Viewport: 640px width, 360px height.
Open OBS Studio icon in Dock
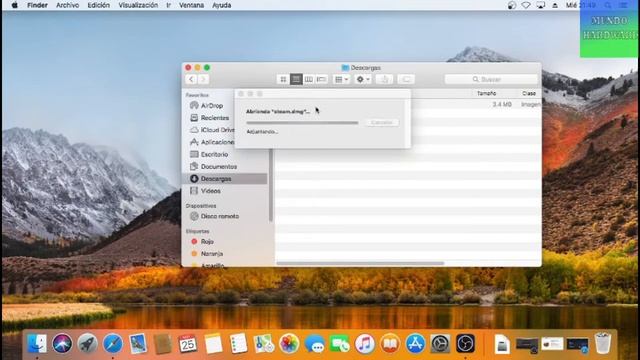coord(465,344)
